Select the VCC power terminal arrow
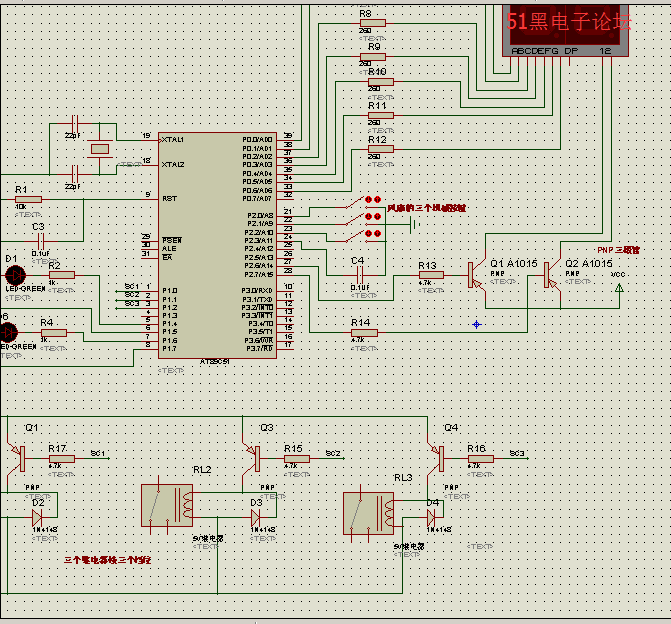Image resolution: width=671 pixels, height=624 pixels. [x=619, y=288]
